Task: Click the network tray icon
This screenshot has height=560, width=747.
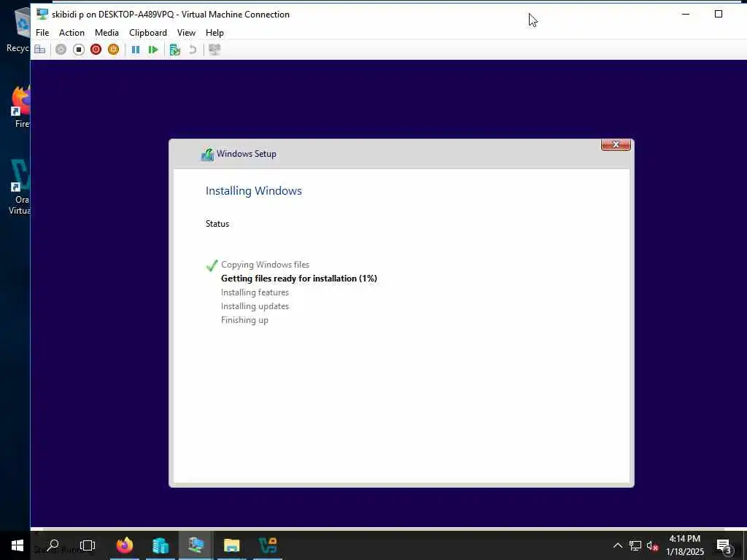Action: pyautogui.click(x=635, y=545)
